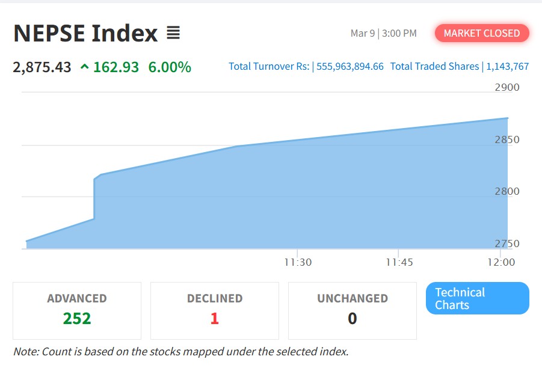Screen dimensions: 542x392
Task: Click the 11:45 time axis marker
Action: point(399,262)
